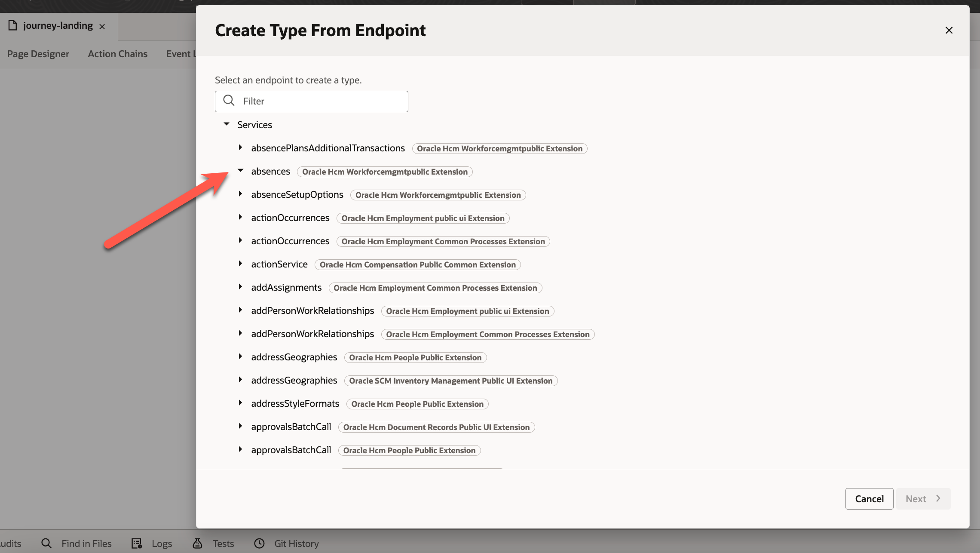
Task: Click the absences Workforcemgmtpublic Extension badge
Action: [385, 172]
